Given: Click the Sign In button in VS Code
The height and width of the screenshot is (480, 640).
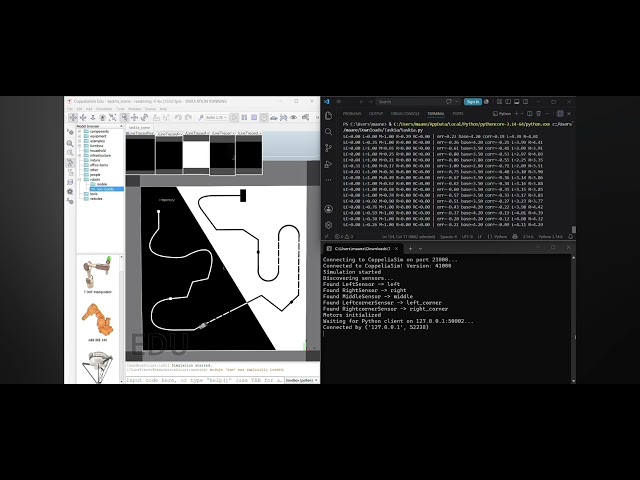Looking at the screenshot, I should tap(473, 102).
